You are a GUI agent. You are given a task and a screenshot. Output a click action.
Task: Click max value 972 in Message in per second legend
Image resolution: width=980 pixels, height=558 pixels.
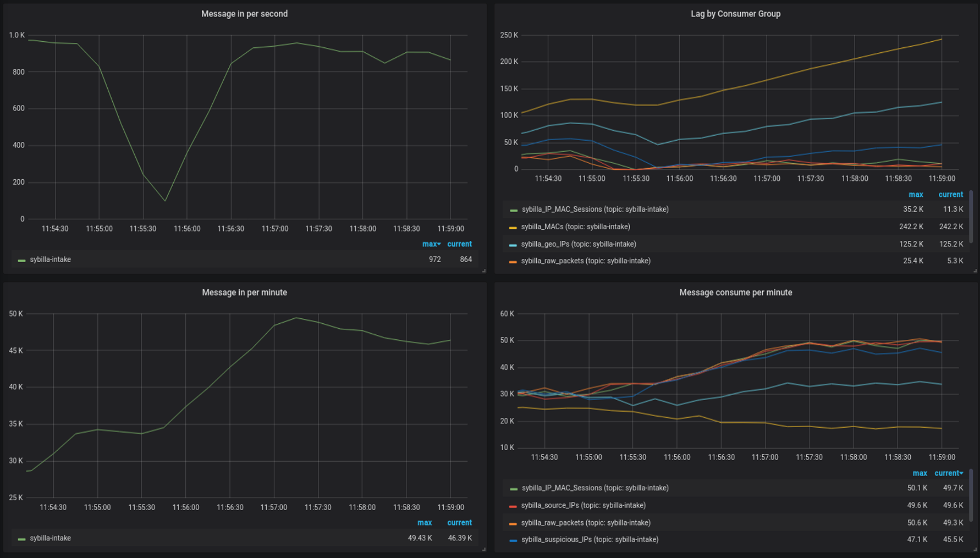(x=435, y=259)
